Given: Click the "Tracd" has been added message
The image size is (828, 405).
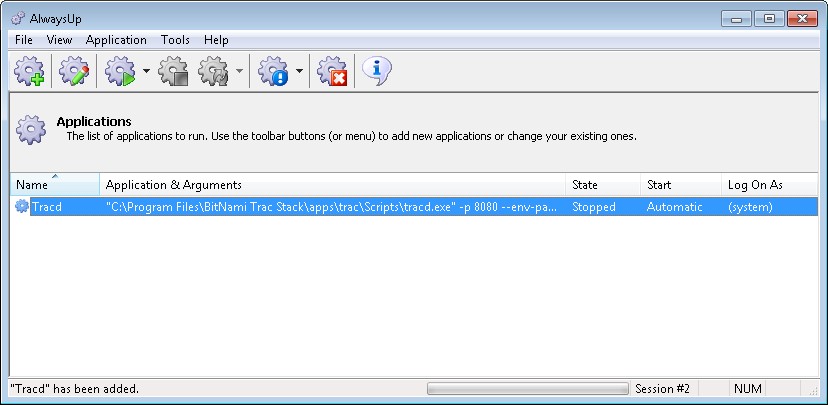Looking at the screenshot, I should coord(74,389).
